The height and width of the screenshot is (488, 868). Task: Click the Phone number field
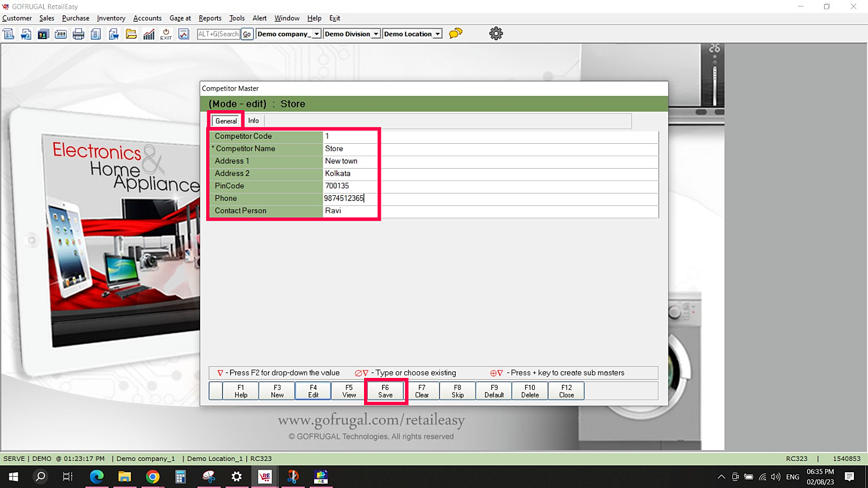point(490,198)
